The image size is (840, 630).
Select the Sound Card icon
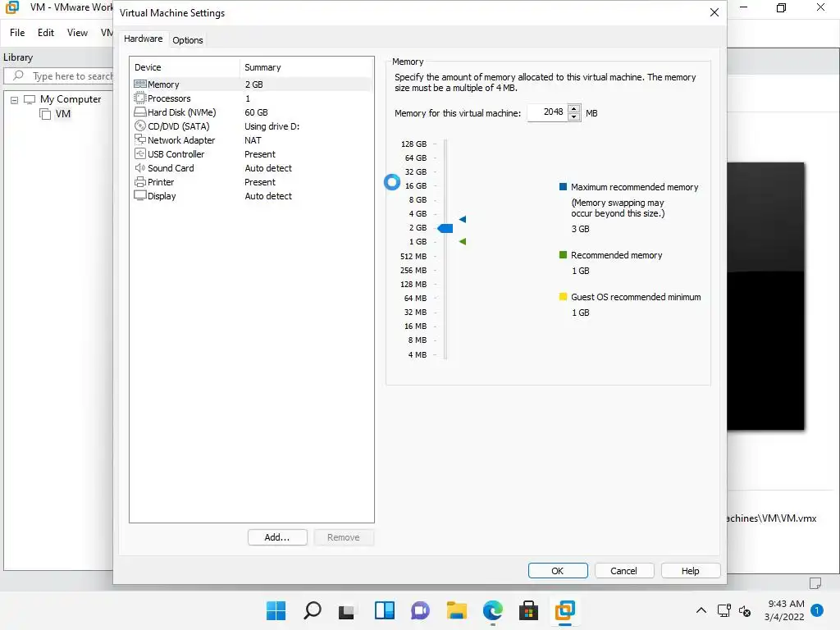(x=139, y=167)
